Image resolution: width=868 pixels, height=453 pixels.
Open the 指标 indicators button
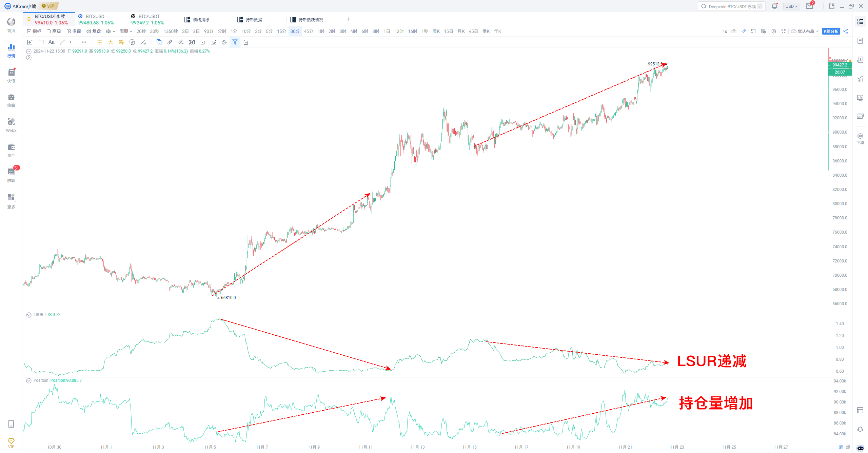(34, 31)
